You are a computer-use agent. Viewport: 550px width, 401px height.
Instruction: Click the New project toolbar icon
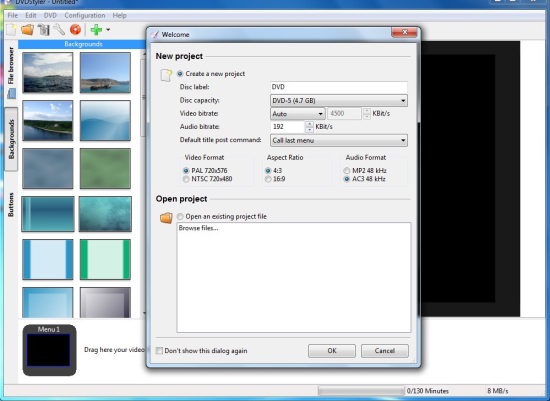tap(11, 30)
